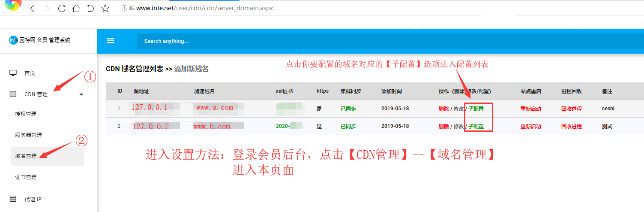Click 重新启动 for www.a.com row

(530, 109)
